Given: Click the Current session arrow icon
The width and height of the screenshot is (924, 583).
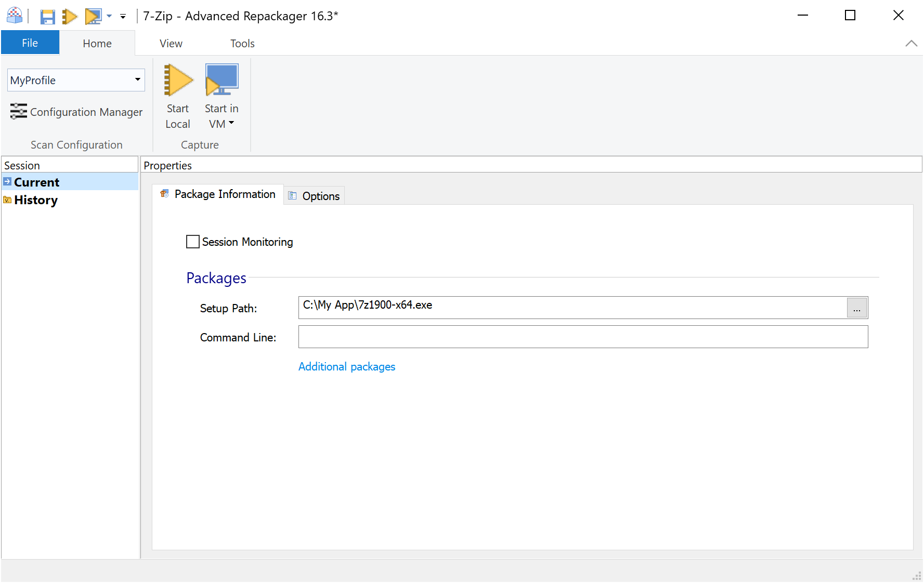Looking at the screenshot, I should (x=7, y=181).
